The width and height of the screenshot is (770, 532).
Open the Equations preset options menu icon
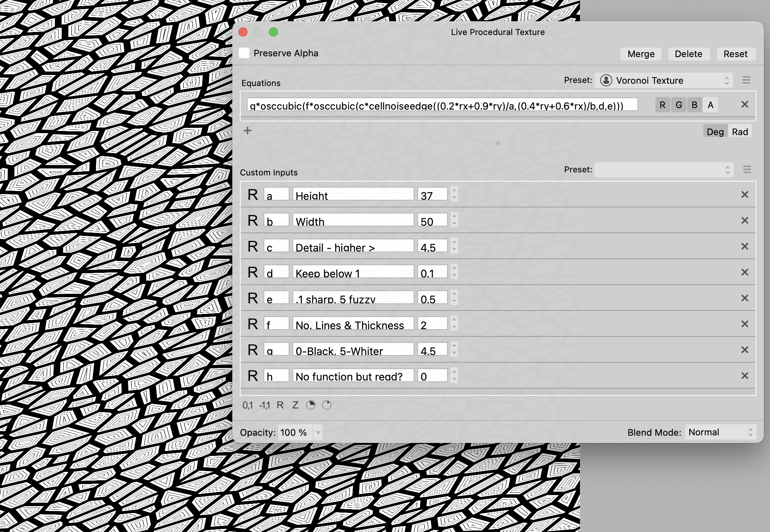click(746, 80)
